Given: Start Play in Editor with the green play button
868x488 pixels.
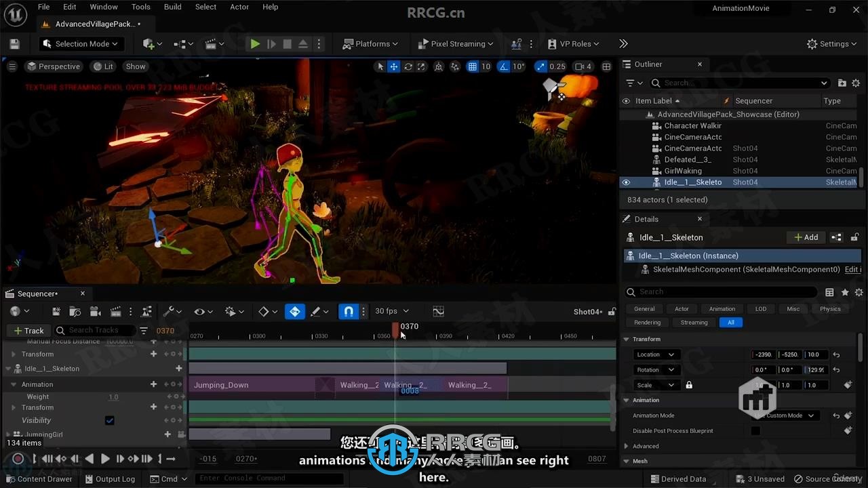Looking at the screenshot, I should [255, 44].
